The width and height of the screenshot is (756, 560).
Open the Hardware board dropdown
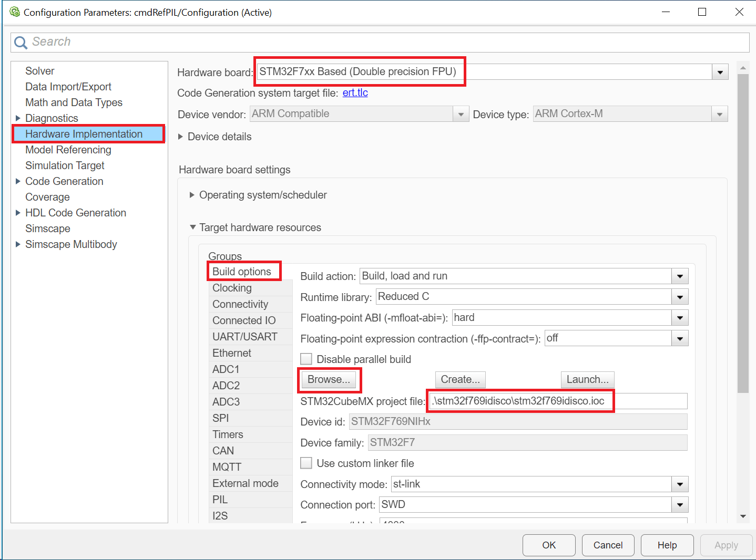pyautogui.click(x=720, y=72)
